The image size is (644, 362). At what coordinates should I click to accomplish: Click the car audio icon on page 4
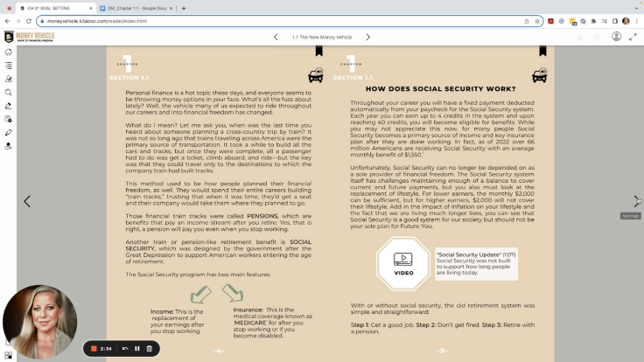click(x=316, y=75)
